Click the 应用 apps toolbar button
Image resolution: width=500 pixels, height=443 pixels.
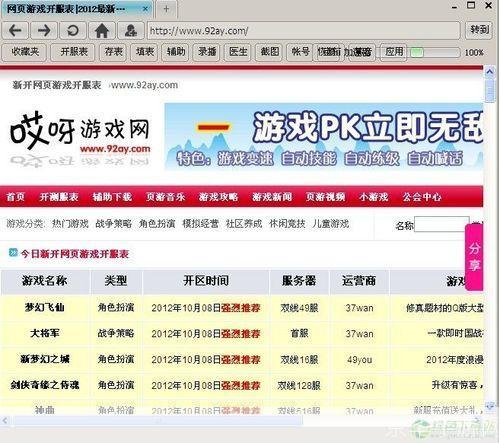[393, 52]
